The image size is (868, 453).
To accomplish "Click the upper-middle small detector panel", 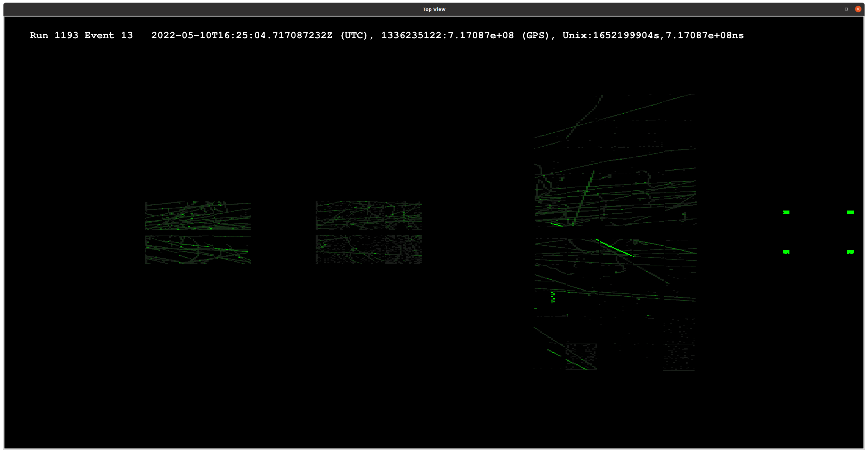I will [368, 215].
